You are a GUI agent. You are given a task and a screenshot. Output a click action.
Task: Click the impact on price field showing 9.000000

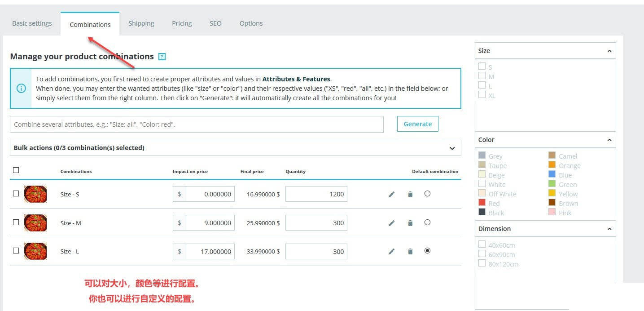(x=210, y=223)
